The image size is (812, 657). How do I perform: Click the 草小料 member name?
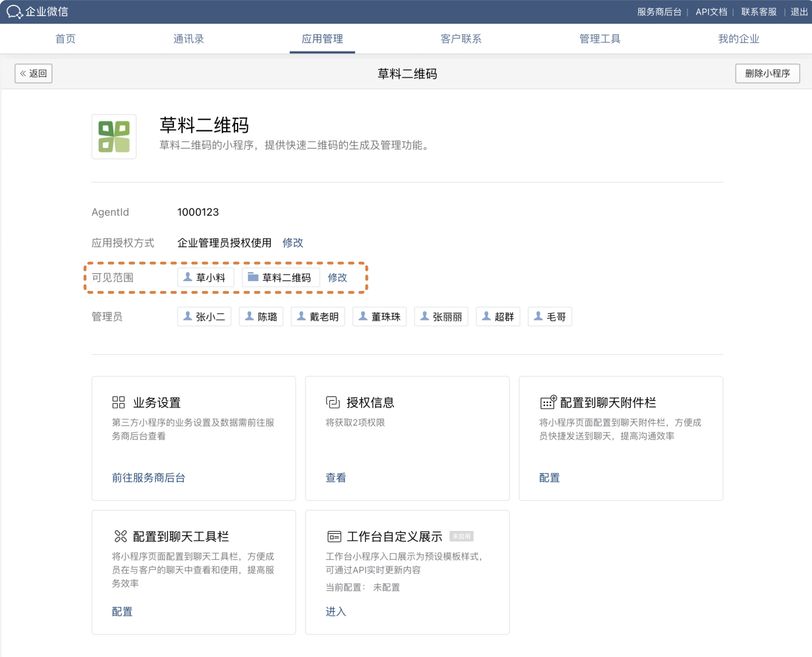[x=211, y=278]
